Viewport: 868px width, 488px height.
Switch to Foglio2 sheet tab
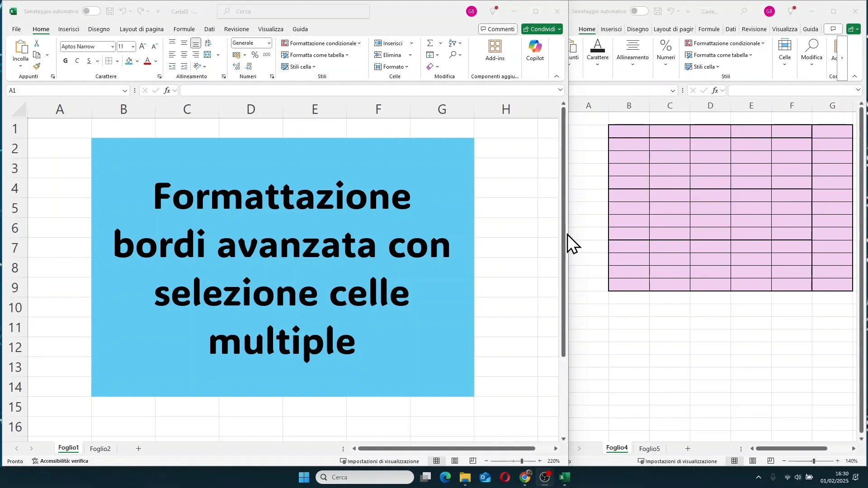[100, 449]
